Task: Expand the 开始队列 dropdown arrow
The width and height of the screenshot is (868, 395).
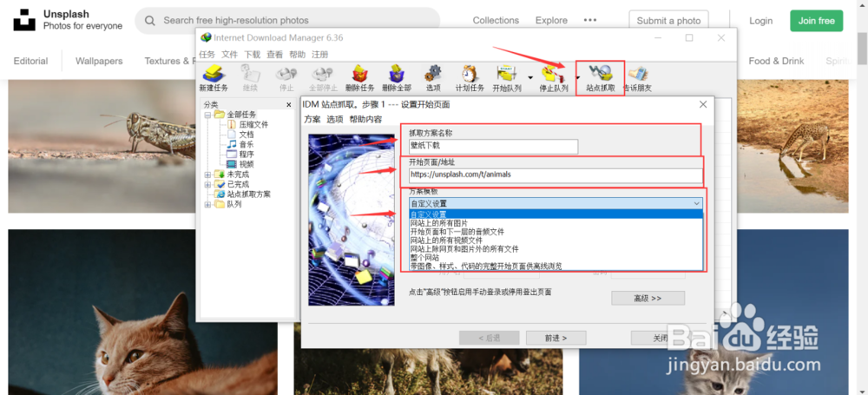Action: pyautogui.click(x=530, y=78)
